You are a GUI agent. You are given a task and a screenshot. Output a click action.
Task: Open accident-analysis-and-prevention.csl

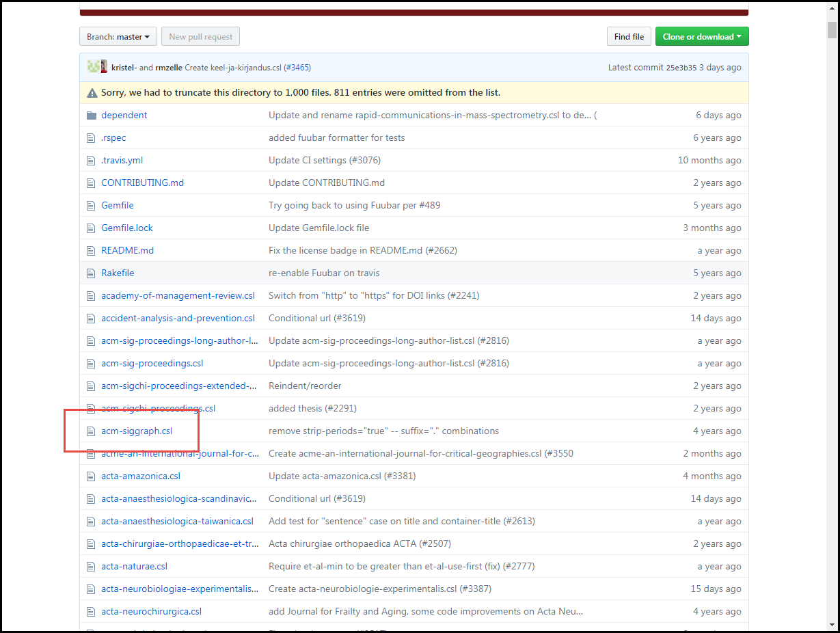click(x=178, y=318)
